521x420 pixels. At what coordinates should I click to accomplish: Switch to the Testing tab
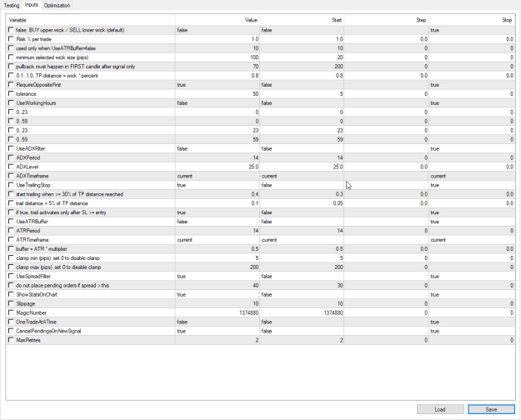(x=12, y=5)
